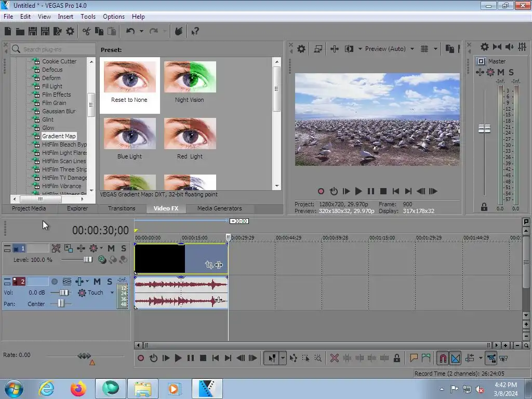Solo audio track 2
The width and height of the screenshot is (532, 399).
point(110,282)
